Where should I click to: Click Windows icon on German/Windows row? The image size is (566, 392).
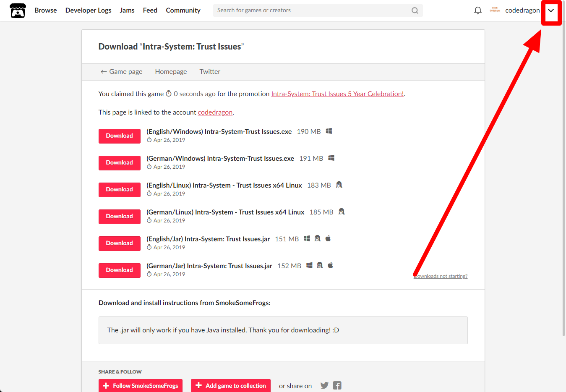(x=331, y=158)
